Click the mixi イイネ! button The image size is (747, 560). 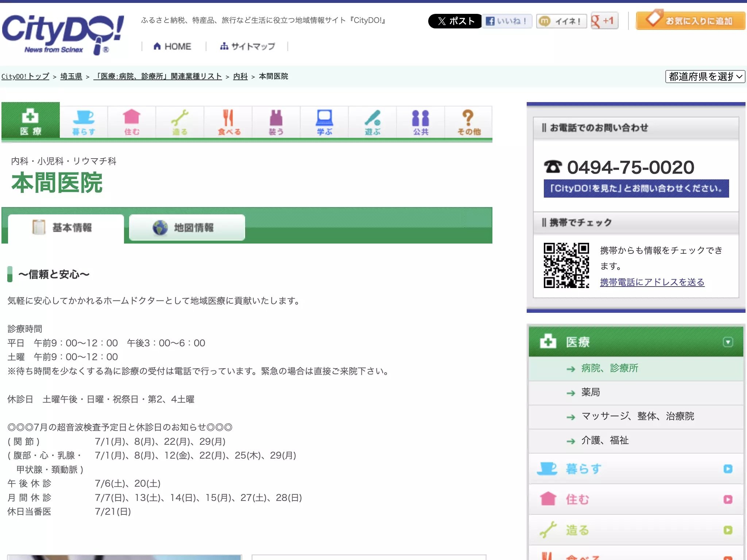coord(561,21)
